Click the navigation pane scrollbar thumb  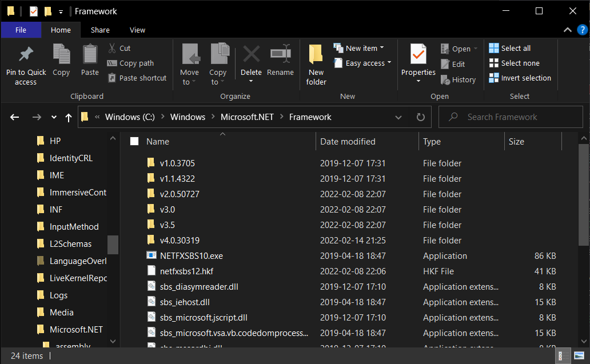113,245
